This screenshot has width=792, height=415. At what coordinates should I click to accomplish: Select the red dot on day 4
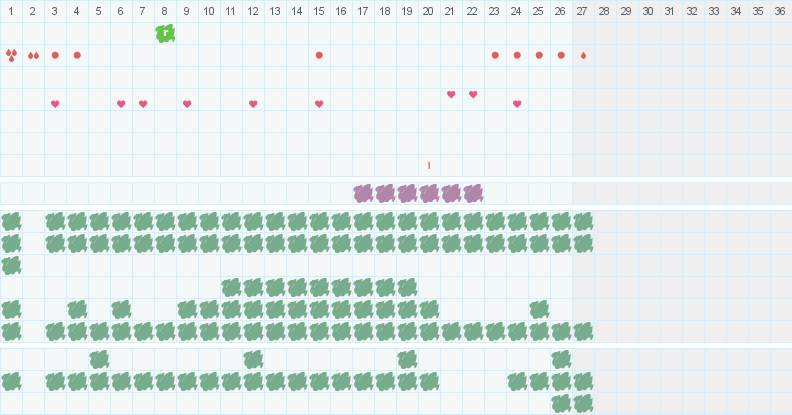(x=77, y=55)
